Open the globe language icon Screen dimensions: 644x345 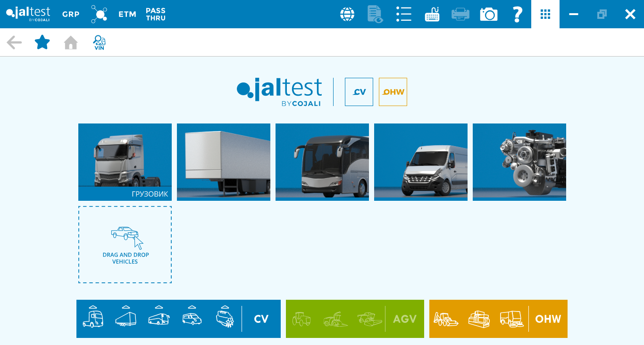point(347,14)
